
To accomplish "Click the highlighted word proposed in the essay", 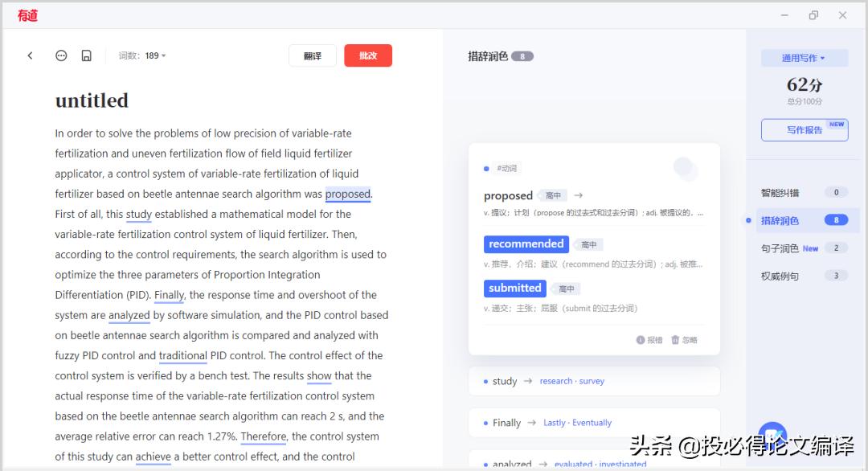I will pyautogui.click(x=347, y=194).
